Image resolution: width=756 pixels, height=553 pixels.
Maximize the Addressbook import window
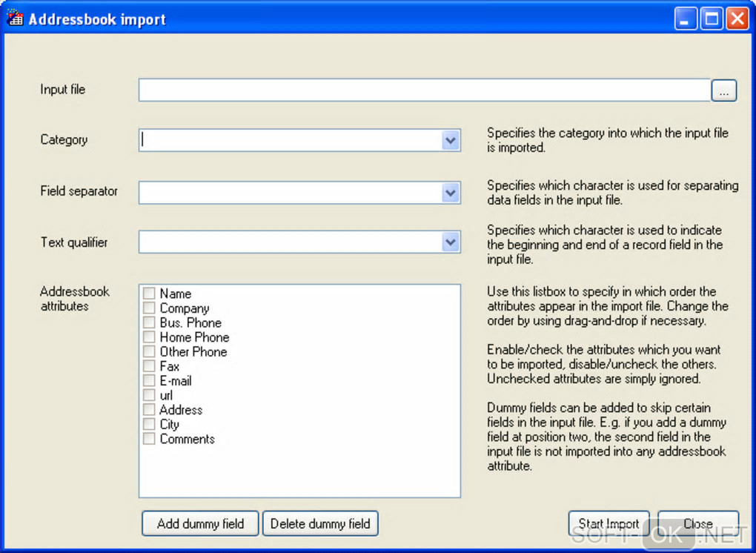tap(712, 19)
